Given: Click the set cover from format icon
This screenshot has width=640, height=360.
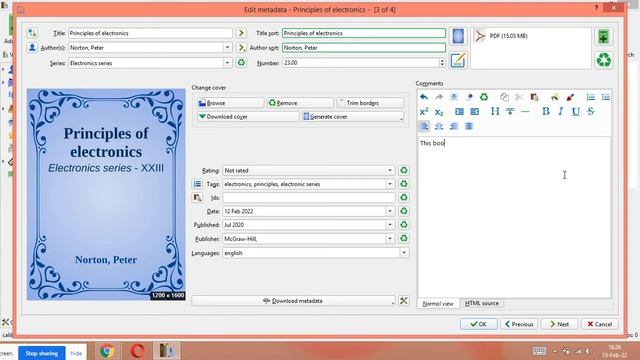Looking at the screenshot, I should [458, 36].
